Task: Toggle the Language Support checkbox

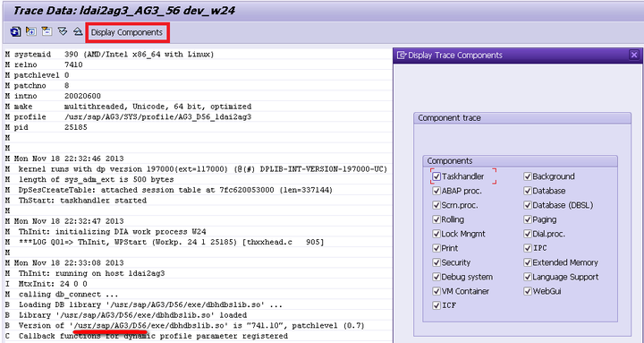Action: coord(528,278)
